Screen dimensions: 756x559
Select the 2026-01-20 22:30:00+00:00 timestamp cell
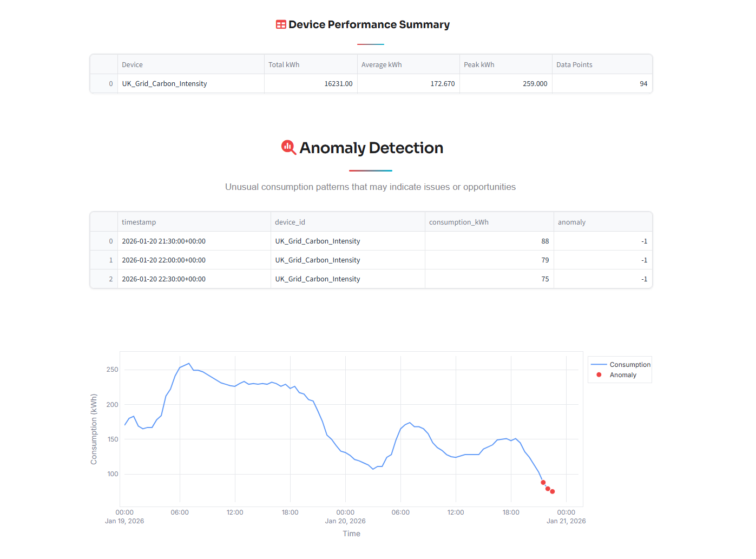[x=194, y=279]
